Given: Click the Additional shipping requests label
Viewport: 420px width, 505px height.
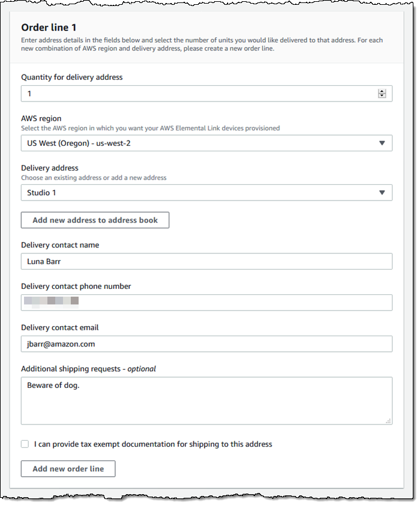Looking at the screenshot, I should (88, 369).
